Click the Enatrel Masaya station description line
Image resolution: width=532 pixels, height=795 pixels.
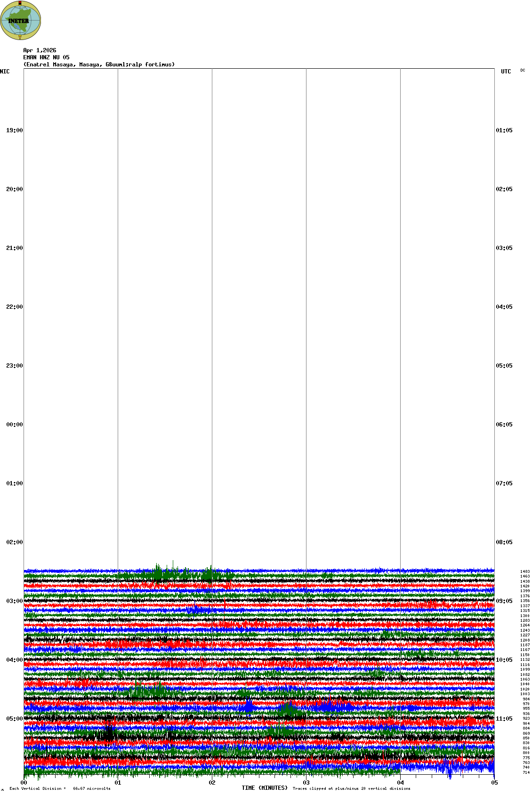(x=99, y=64)
